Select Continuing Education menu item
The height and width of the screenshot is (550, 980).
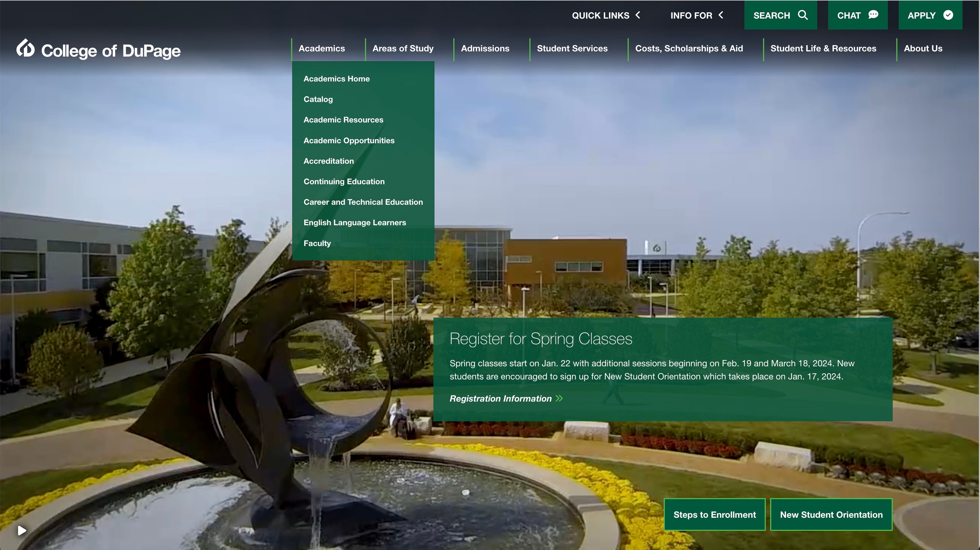point(344,182)
